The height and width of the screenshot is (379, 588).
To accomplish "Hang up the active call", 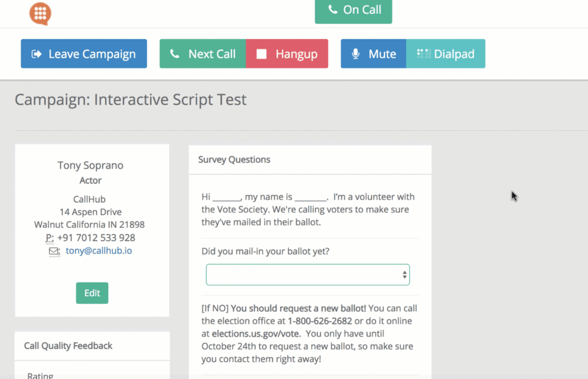I will coord(287,53).
